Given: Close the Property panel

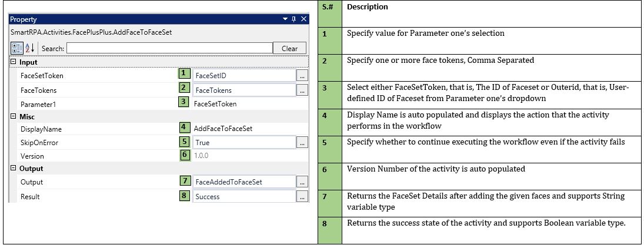Looking at the screenshot, I should 303,19.
